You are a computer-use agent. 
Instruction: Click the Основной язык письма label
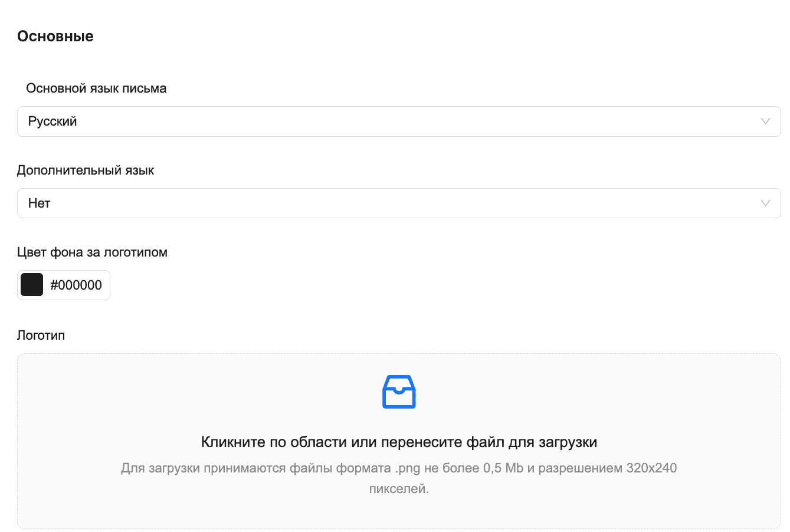[96, 88]
